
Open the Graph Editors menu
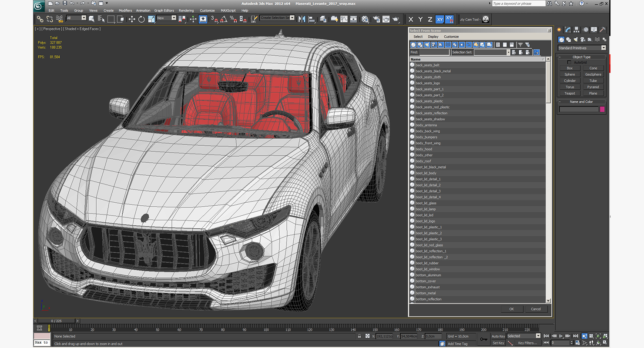point(164,10)
